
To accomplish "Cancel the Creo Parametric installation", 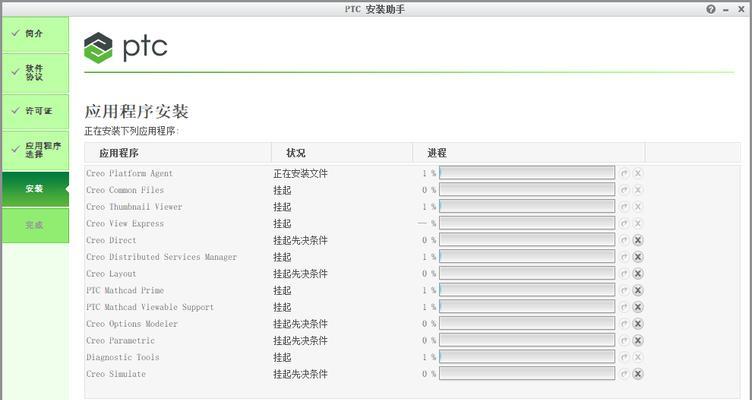I will [x=637, y=341].
